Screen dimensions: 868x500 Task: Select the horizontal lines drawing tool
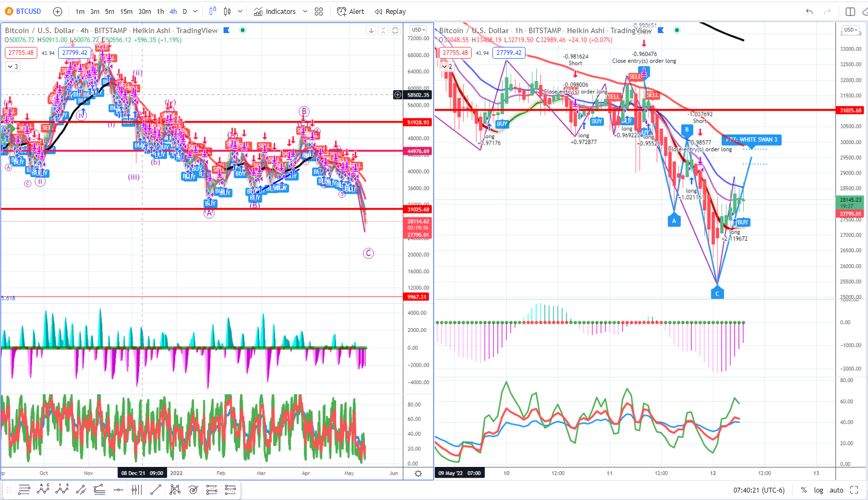(24, 489)
